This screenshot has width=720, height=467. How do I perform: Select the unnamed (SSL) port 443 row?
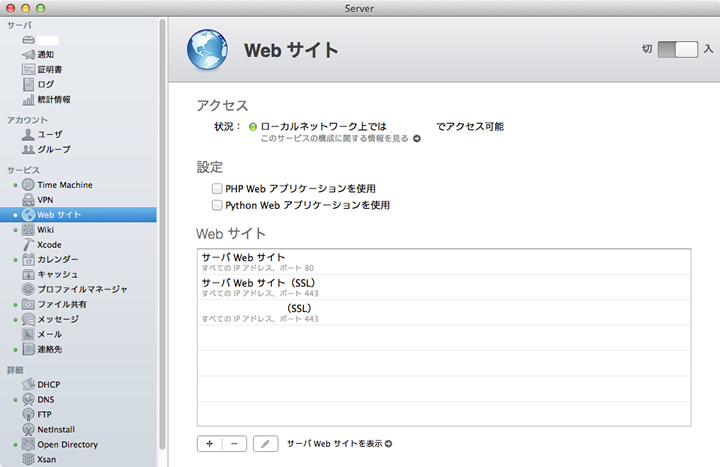(x=444, y=312)
